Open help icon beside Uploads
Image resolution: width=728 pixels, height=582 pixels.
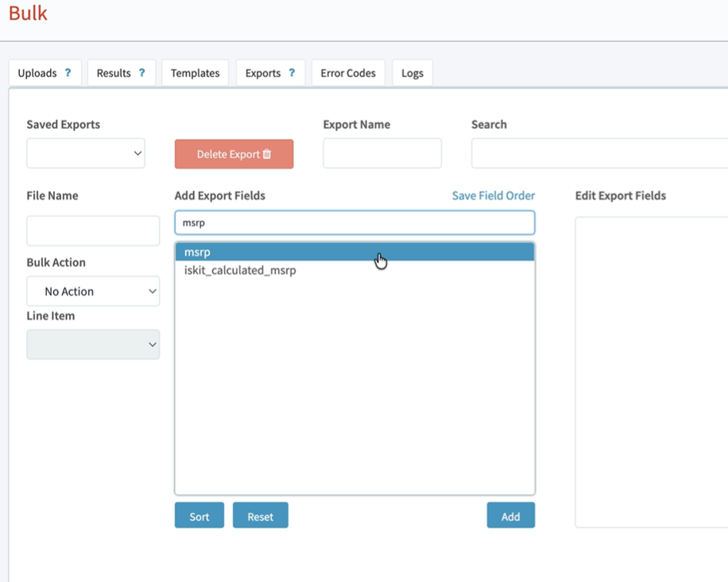(68, 73)
